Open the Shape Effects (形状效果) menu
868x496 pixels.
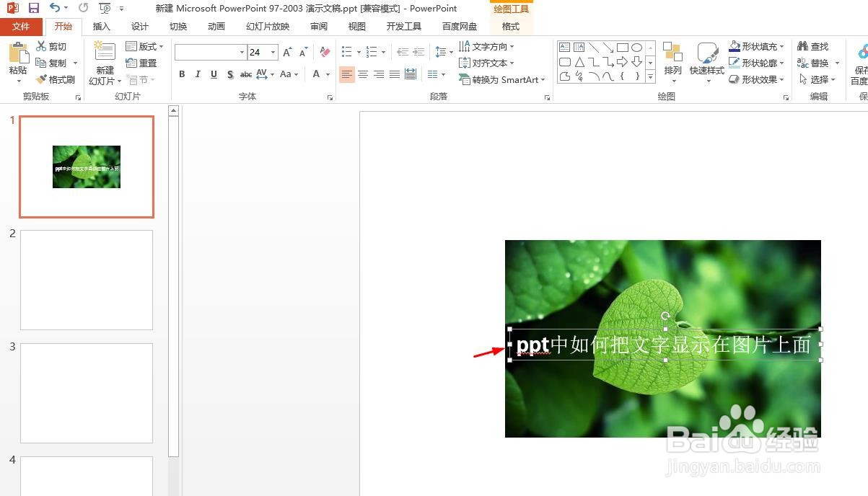(x=755, y=79)
